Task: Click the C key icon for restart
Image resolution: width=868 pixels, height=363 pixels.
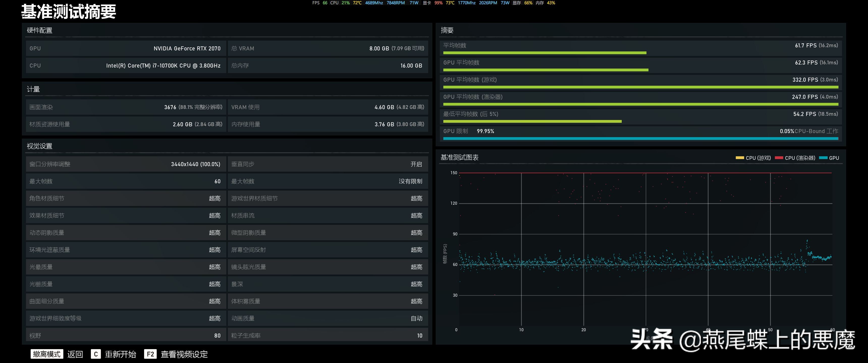Action: click(96, 354)
